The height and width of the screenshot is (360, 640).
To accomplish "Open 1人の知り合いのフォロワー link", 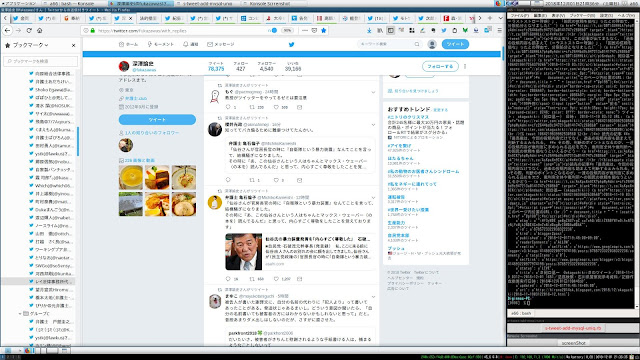I will pos(152,133).
